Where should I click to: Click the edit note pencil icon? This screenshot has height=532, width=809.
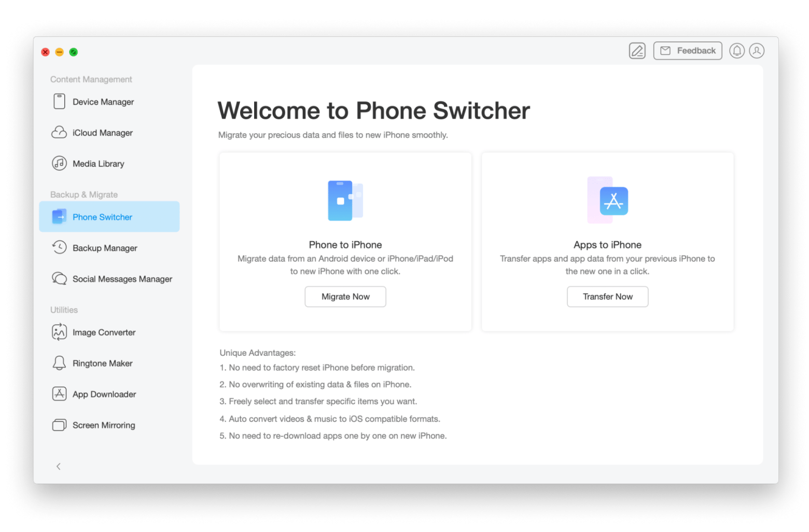click(637, 51)
